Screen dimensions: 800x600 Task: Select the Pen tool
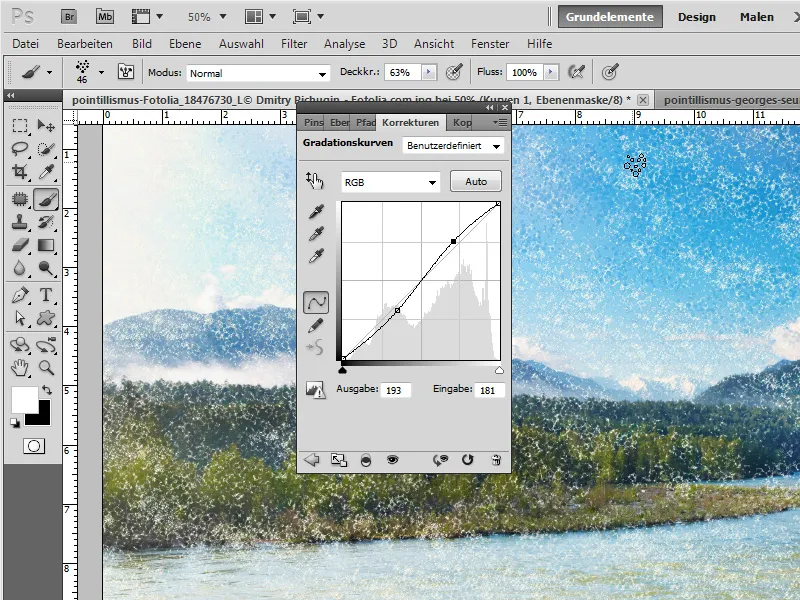(20, 295)
